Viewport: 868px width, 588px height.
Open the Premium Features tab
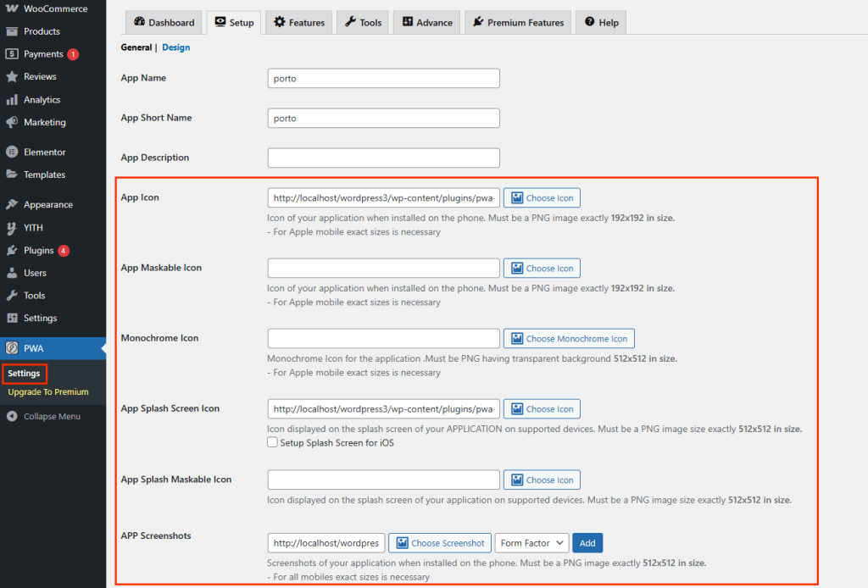(517, 23)
